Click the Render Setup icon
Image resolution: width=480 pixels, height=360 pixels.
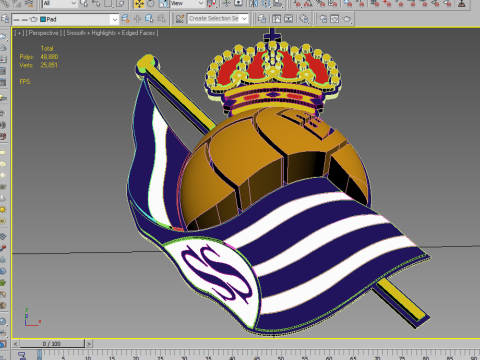tap(323, 19)
